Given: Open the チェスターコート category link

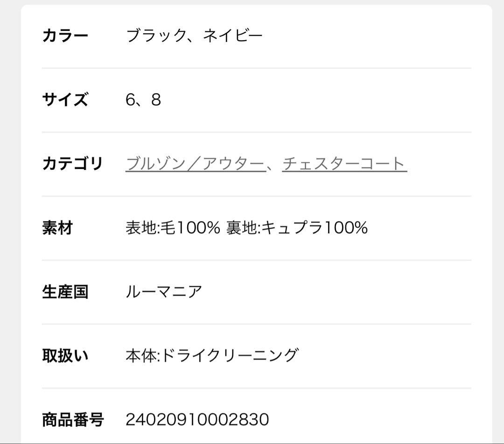Looking at the screenshot, I should 344,162.
